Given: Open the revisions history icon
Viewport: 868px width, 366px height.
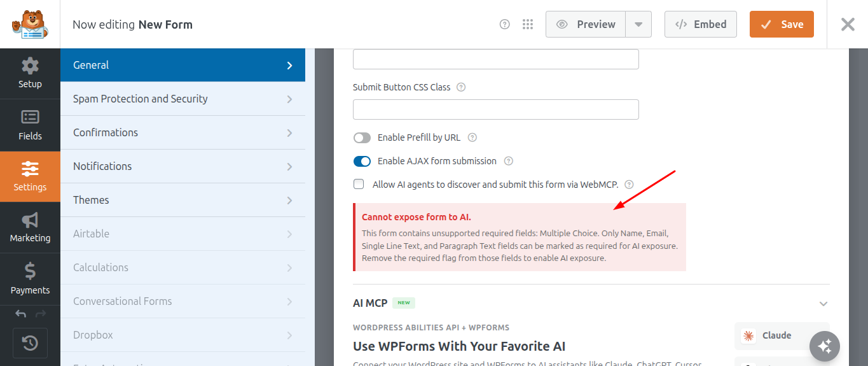Looking at the screenshot, I should point(30,344).
